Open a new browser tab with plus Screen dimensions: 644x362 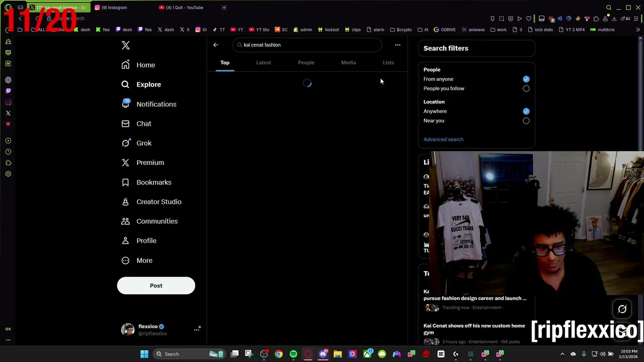(x=224, y=8)
